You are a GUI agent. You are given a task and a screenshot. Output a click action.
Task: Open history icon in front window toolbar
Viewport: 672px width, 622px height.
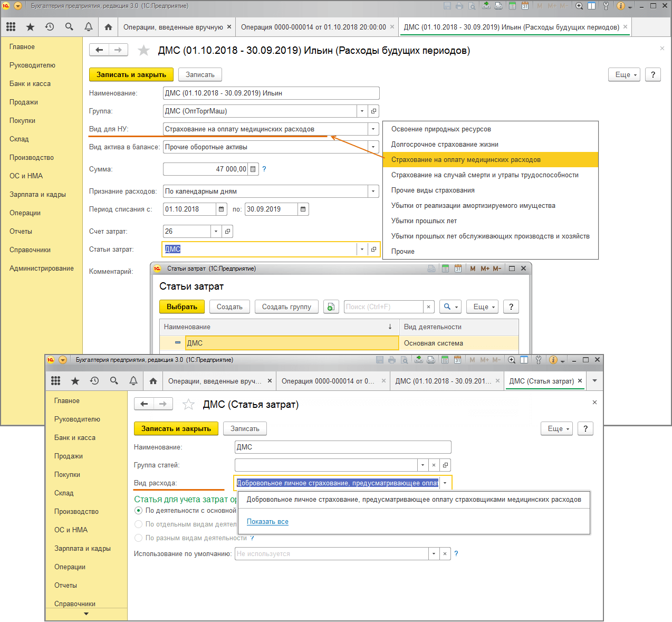point(94,381)
